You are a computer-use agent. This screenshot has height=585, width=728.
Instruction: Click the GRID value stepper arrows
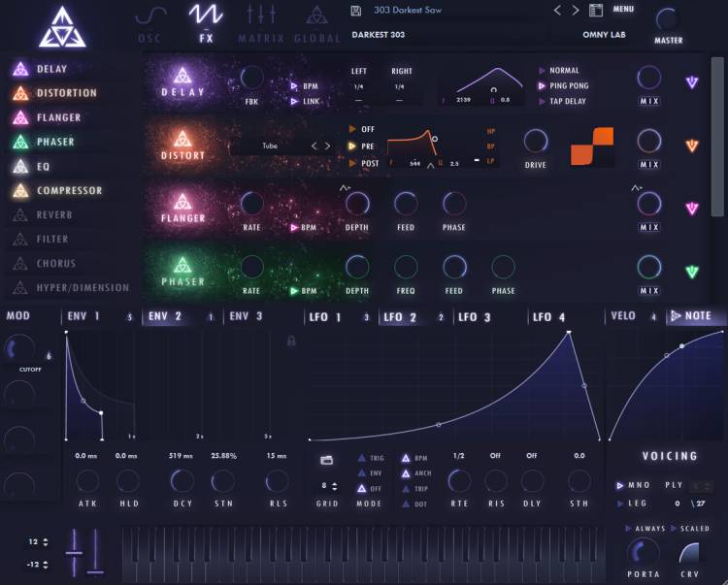(x=334, y=484)
